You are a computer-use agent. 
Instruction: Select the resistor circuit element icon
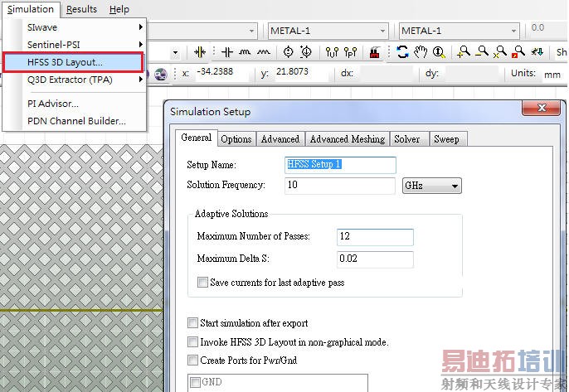[264, 52]
